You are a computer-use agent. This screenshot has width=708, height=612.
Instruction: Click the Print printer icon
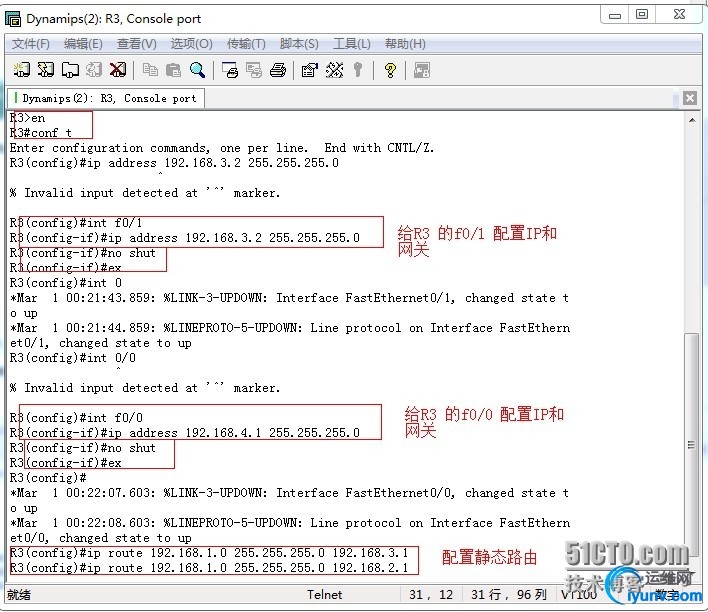(278, 70)
